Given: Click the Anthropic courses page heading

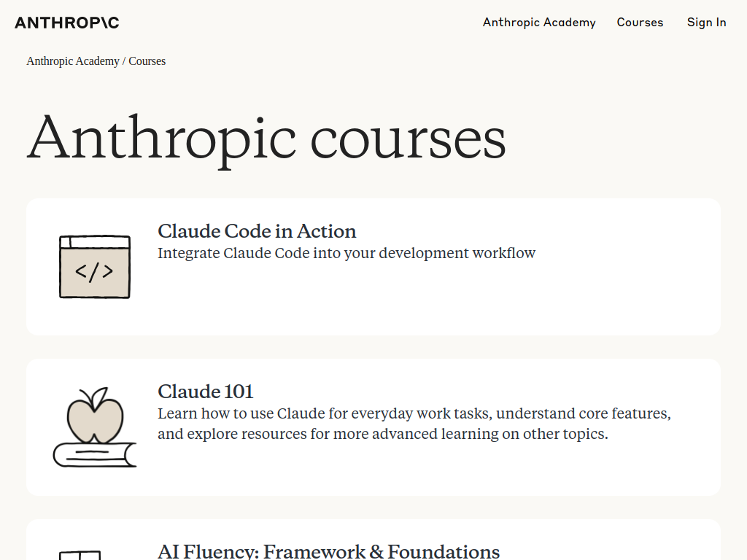Looking at the screenshot, I should point(267,139).
